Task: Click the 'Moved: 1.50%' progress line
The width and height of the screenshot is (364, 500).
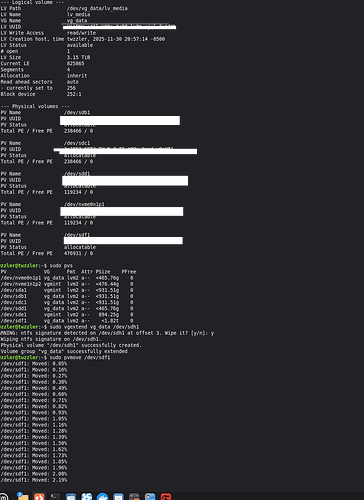Action: tap(34, 443)
